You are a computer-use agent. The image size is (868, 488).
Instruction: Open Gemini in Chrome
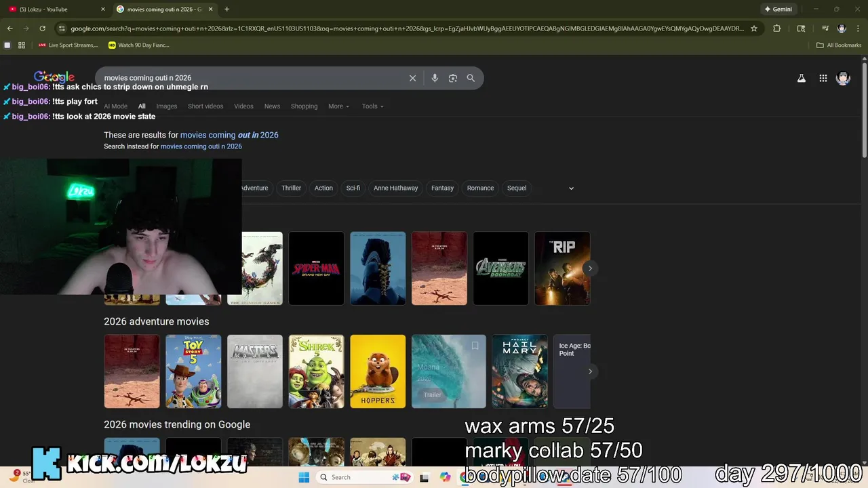click(x=778, y=9)
